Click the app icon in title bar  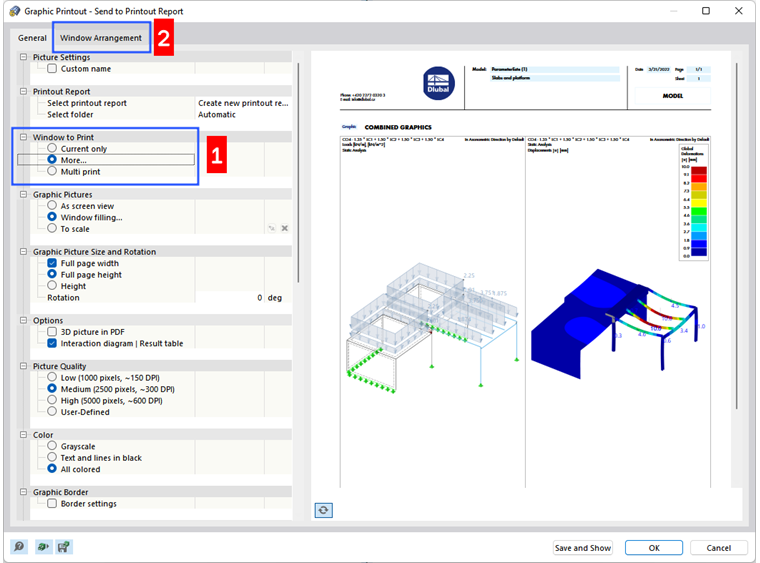point(15,11)
